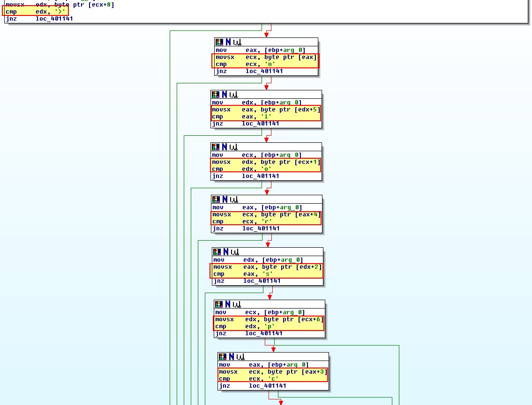Click the color palette icon on the 'c' compare node

coord(223,357)
